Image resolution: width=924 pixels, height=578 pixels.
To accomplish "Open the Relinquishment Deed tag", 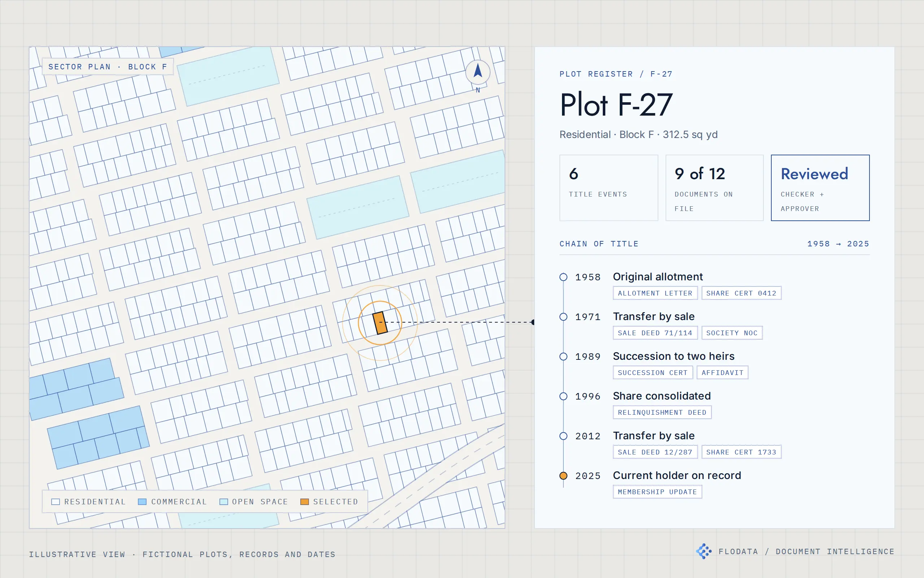I will point(662,413).
